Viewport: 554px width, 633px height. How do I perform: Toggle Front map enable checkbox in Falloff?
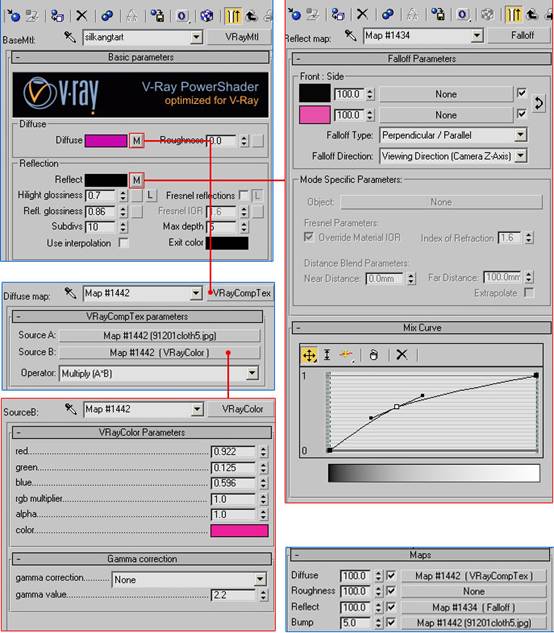tap(522, 93)
